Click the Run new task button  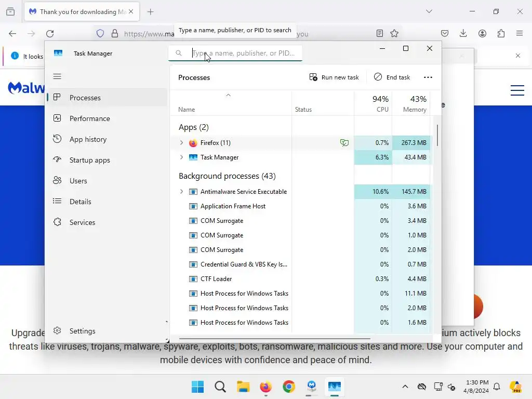pos(334,77)
